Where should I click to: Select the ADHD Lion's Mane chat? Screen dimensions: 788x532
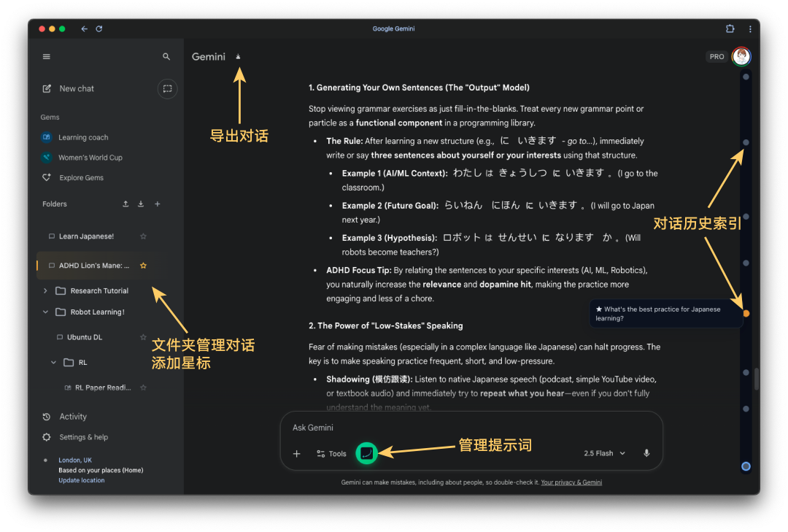94,266
